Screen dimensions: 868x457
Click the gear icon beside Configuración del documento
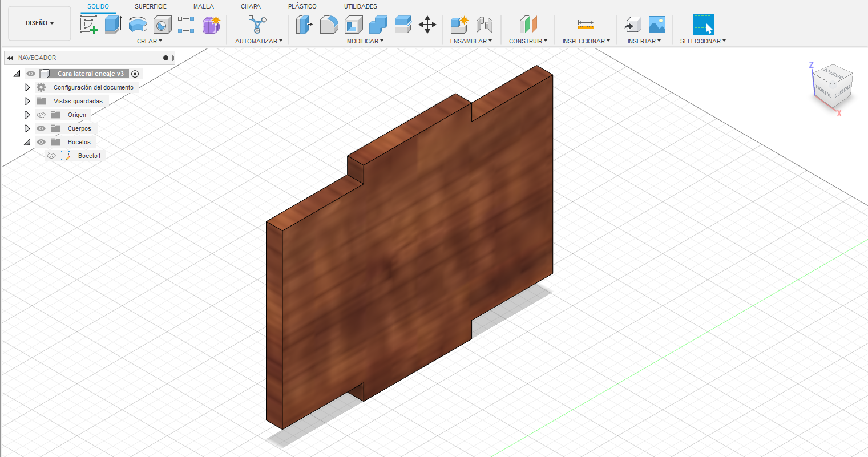(x=41, y=87)
